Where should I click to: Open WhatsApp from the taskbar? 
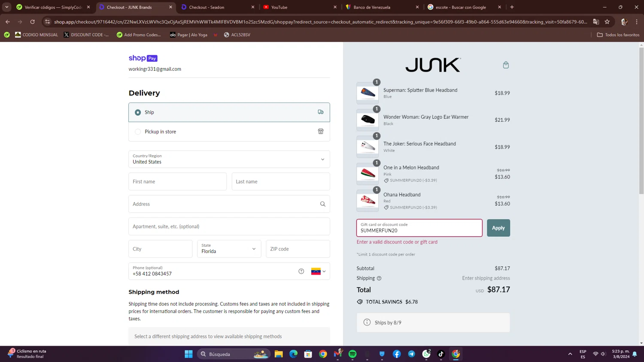coord(426,354)
